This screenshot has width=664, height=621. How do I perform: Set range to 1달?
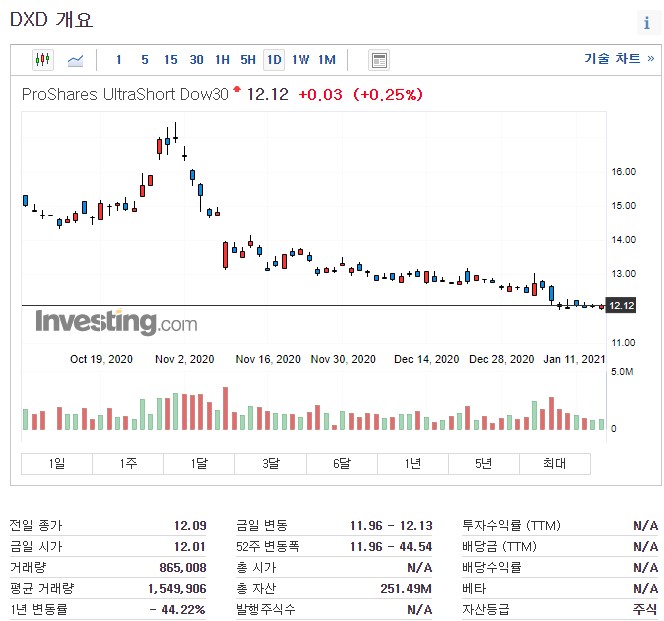click(x=199, y=463)
